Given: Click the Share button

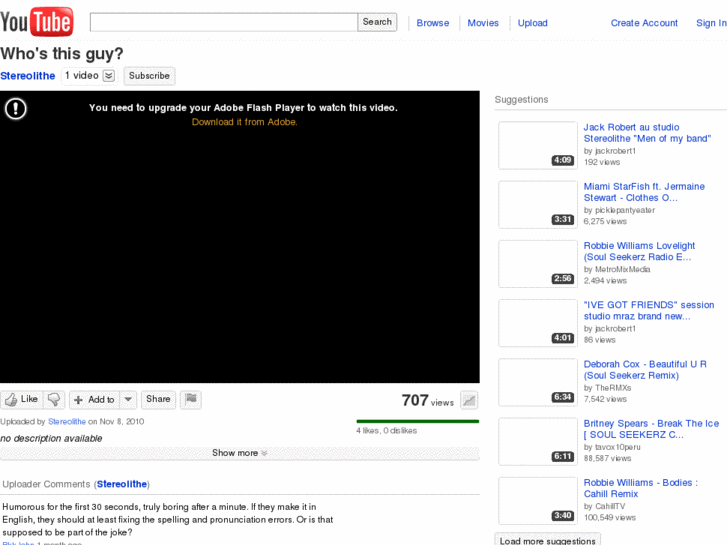Looking at the screenshot, I should [x=158, y=399].
